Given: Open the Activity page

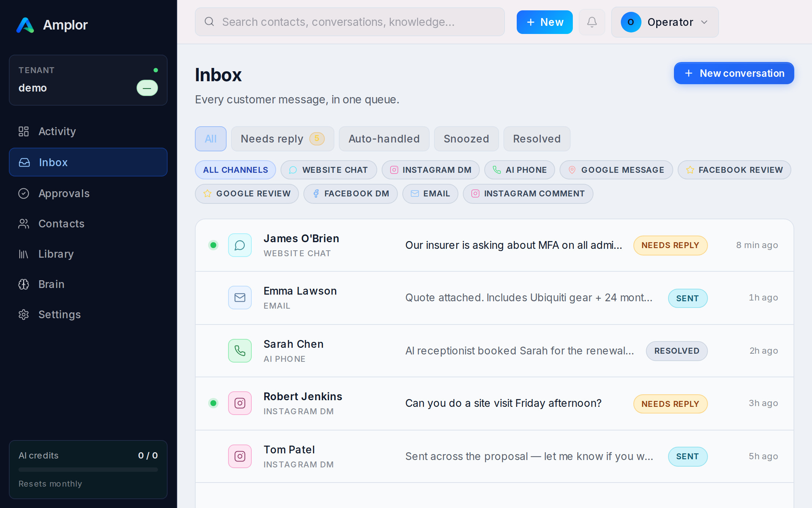Looking at the screenshot, I should pyautogui.click(x=88, y=131).
